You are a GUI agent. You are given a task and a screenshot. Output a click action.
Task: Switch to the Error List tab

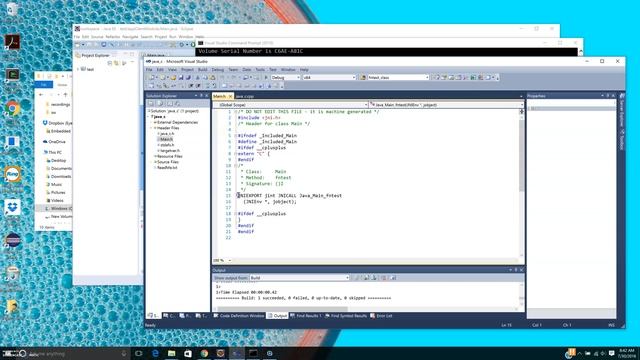click(x=381, y=316)
